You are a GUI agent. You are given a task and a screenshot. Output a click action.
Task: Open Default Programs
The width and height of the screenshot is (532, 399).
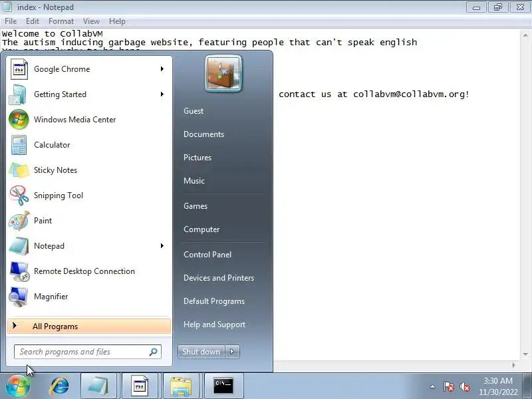tap(214, 301)
